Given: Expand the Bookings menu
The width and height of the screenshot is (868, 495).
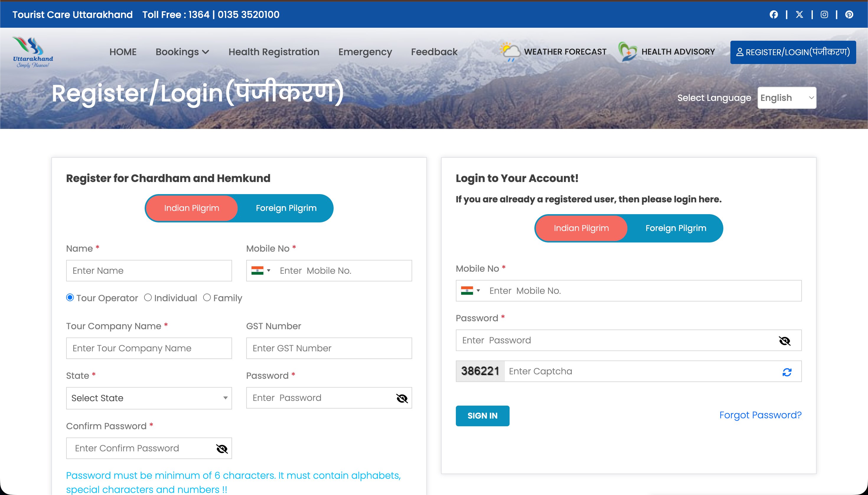Looking at the screenshot, I should pyautogui.click(x=182, y=52).
